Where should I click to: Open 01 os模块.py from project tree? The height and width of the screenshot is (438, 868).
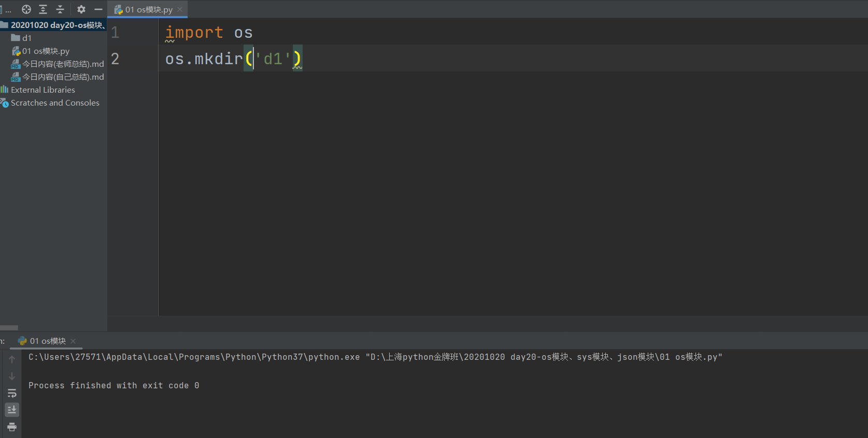(x=46, y=51)
